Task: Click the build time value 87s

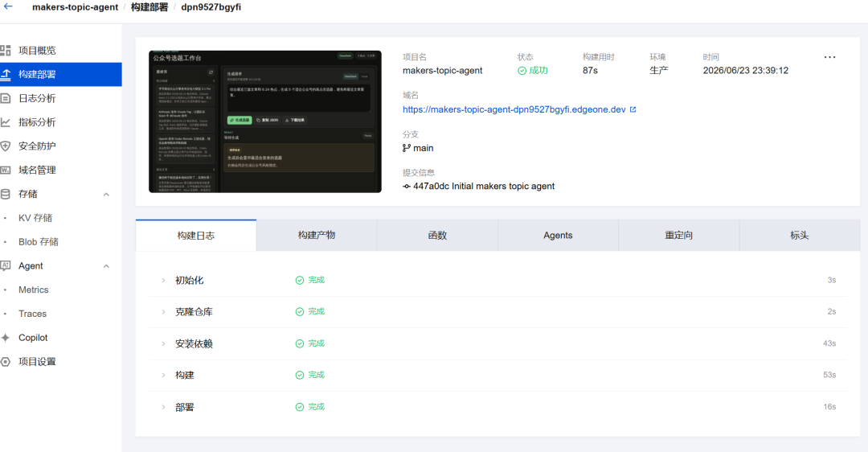Action: (x=590, y=70)
